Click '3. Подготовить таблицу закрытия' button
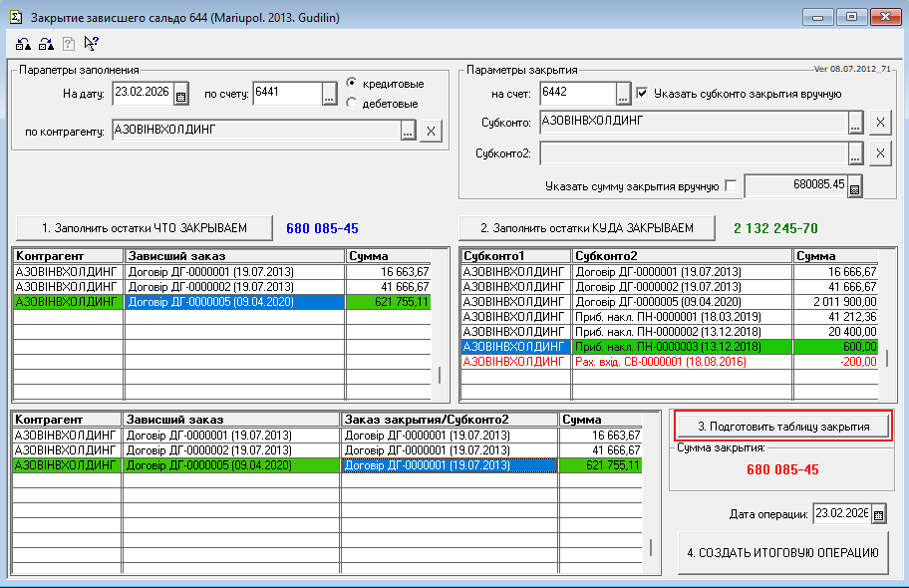This screenshot has height=588, width=909. (781, 426)
